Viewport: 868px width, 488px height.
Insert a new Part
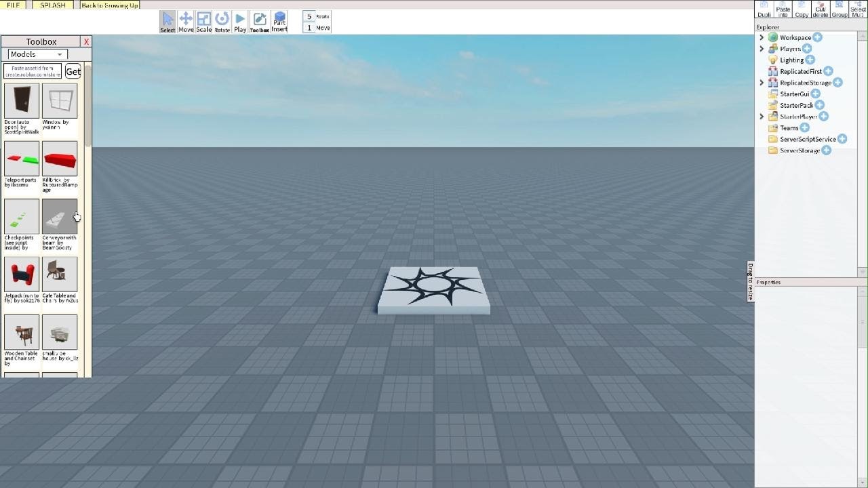point(279,22)
